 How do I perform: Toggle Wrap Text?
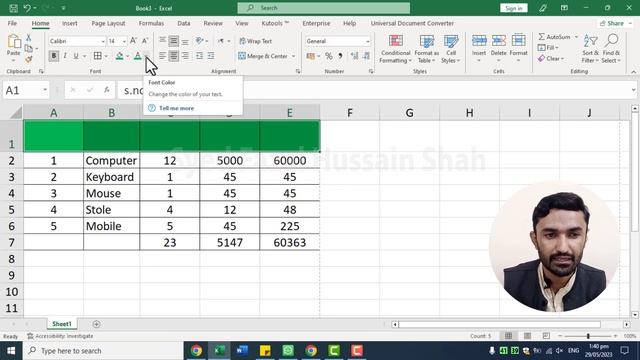tap(256, 41)
